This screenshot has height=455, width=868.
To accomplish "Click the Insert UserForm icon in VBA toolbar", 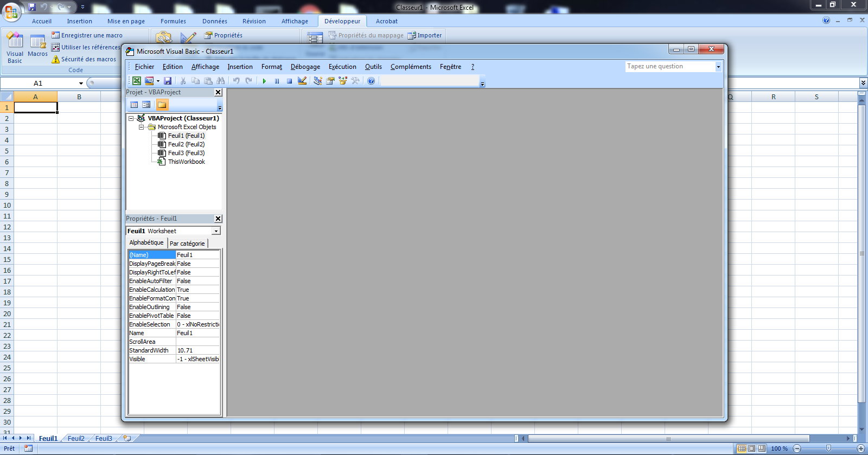I will click(x=149, y=81).
